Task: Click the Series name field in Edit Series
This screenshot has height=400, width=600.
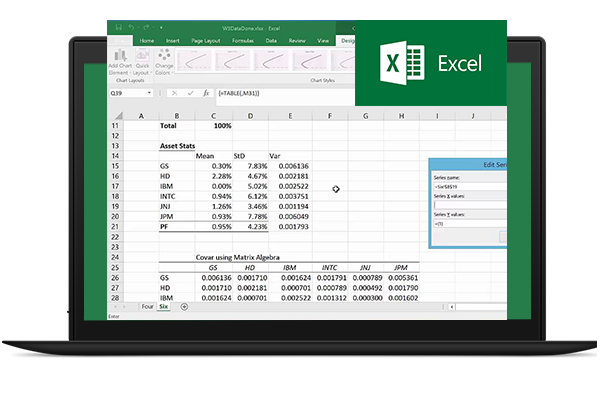Action: pos(470,186)
